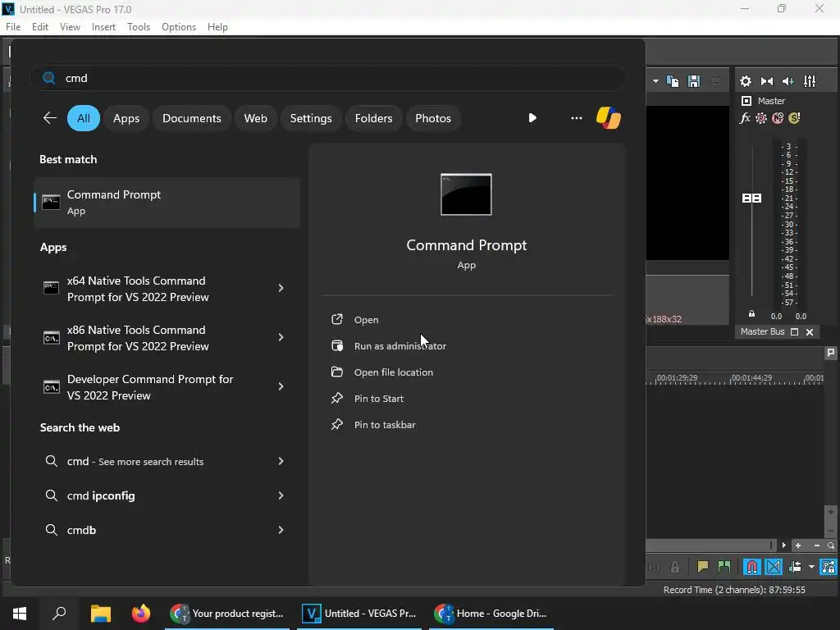Select Command Prompt best match result
Viewport: 840px width, 630px height.
coord(167,203)
